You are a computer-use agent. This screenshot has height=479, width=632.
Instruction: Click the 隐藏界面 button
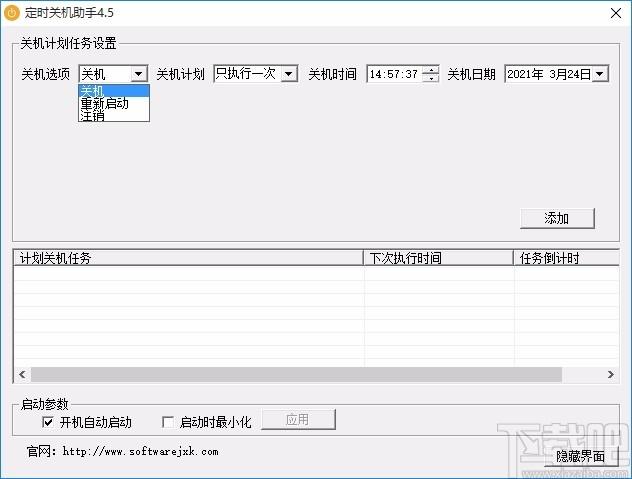[580, 456]
